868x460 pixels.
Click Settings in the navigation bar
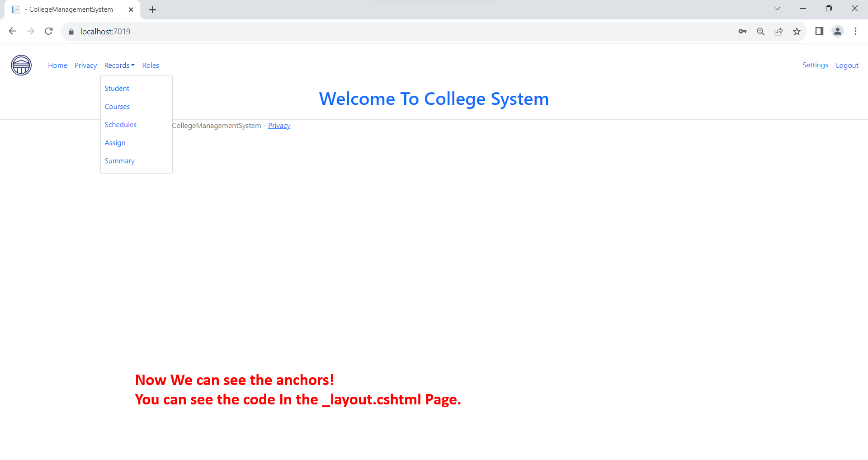click(x=815, y=65)
